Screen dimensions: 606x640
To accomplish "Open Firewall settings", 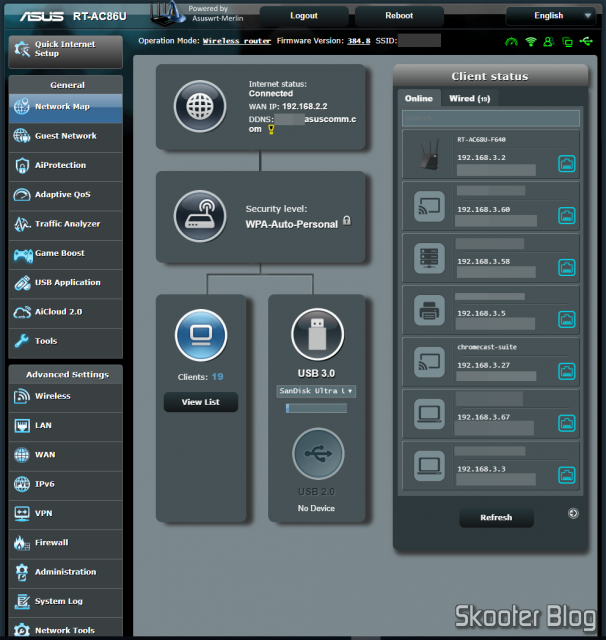I will click(66, 543).
